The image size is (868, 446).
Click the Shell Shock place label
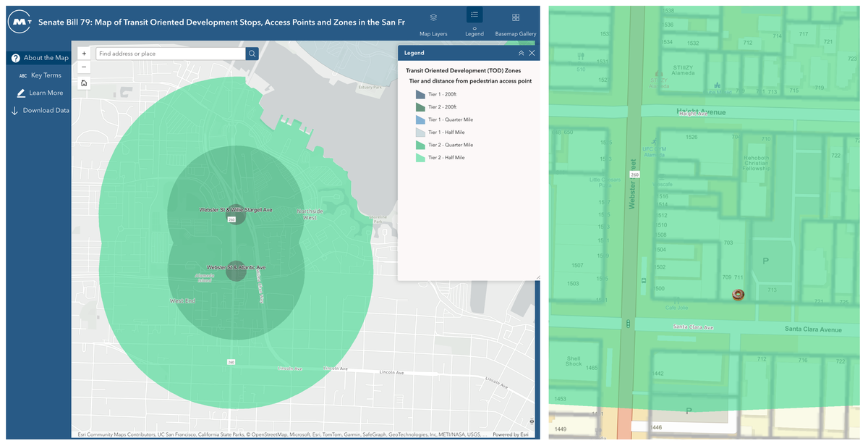(x=574, y=361)
